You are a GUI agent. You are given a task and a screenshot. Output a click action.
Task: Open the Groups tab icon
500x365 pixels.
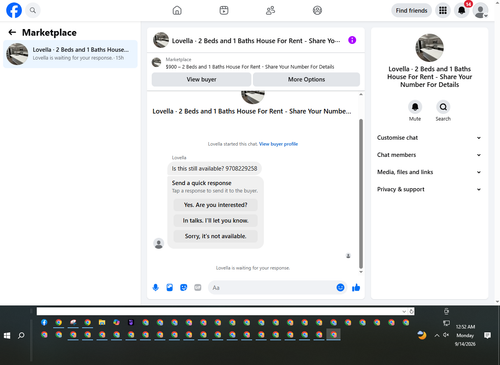click(x=317, y=11)
